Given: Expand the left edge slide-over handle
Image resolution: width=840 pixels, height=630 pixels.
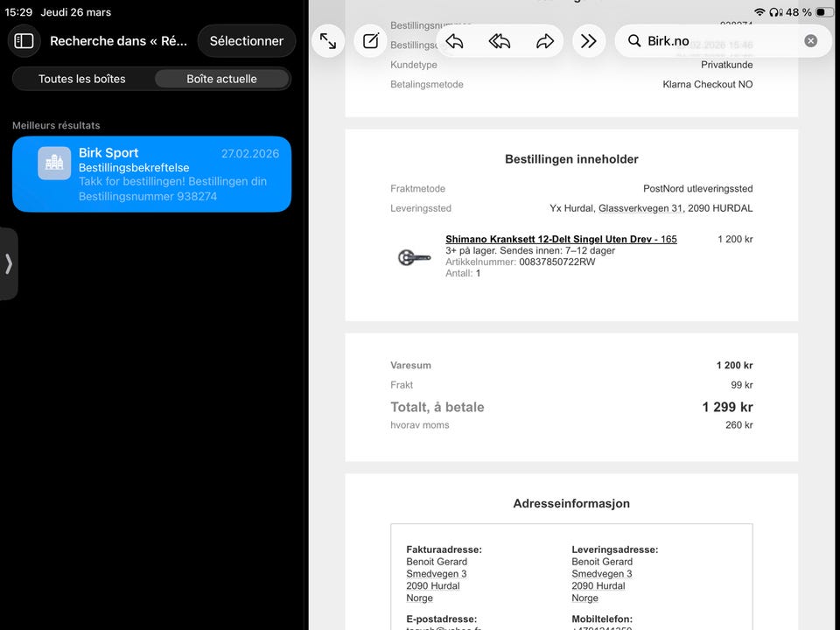Looking at the screenshot, I should click(x=9, y=263).
